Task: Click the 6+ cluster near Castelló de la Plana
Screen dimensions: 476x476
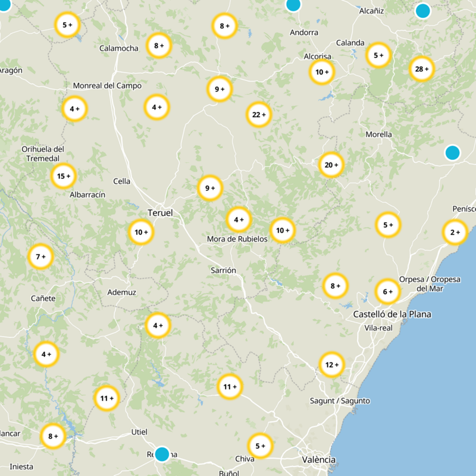Action: [x=386, y=291]
